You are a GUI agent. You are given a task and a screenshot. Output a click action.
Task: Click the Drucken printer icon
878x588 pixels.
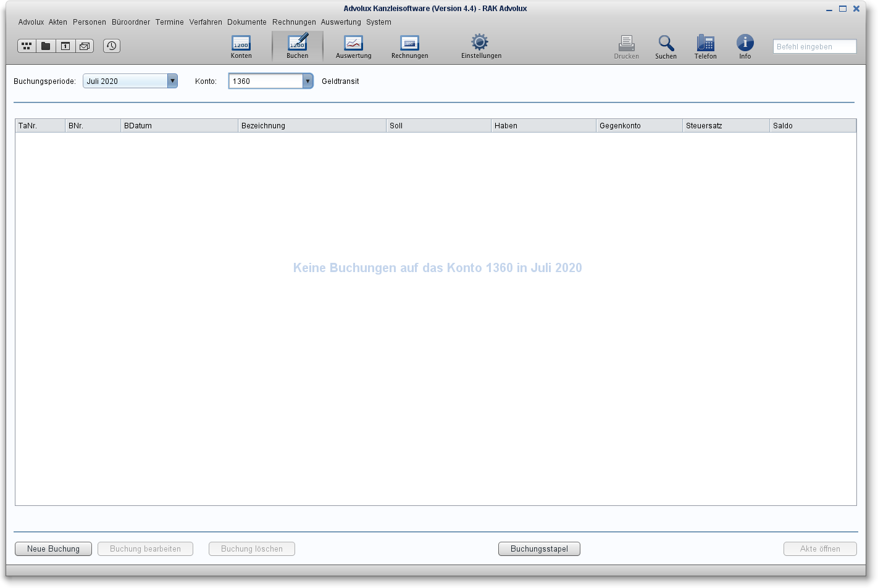point(627,47)
